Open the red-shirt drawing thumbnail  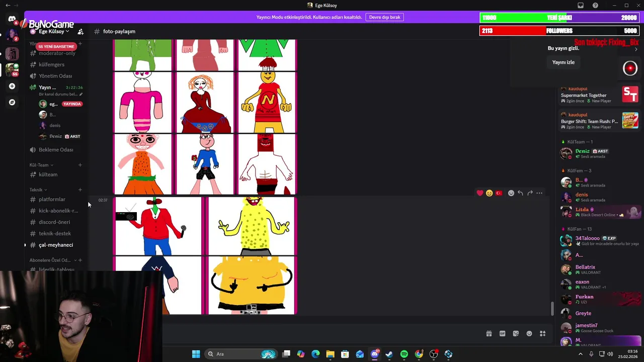158,226
